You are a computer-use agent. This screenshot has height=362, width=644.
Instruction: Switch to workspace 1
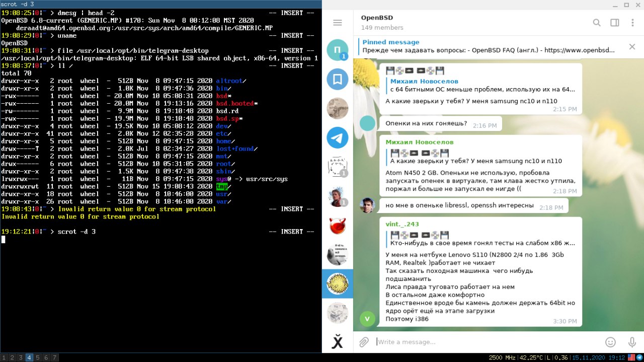[4, 357]
